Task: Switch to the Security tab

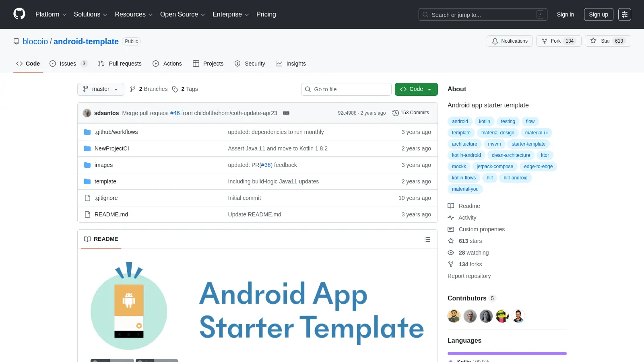Action: [250, 64]
